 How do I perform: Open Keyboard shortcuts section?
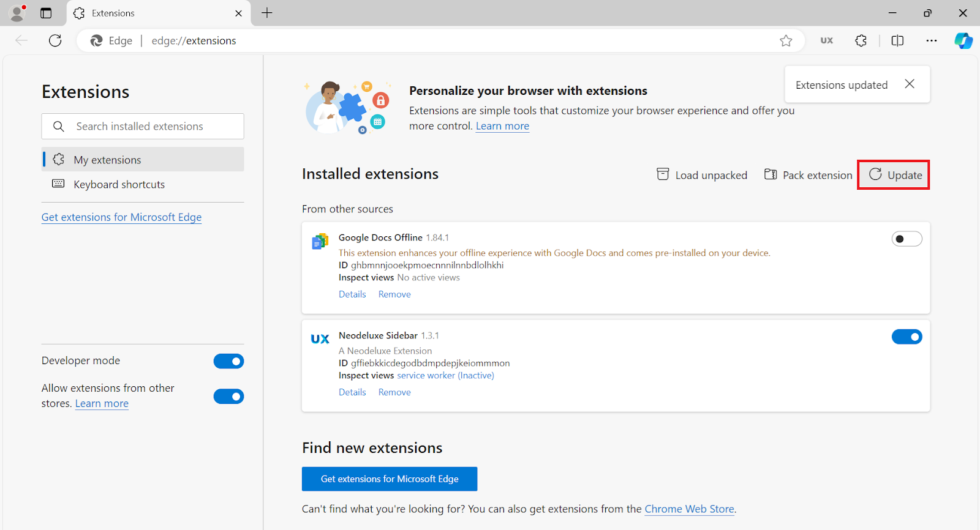click(119, 184)
